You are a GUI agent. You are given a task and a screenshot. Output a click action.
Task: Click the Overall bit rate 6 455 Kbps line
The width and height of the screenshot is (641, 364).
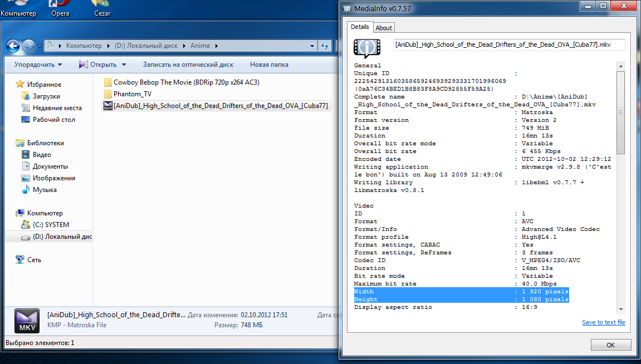[x=457, y=151]
